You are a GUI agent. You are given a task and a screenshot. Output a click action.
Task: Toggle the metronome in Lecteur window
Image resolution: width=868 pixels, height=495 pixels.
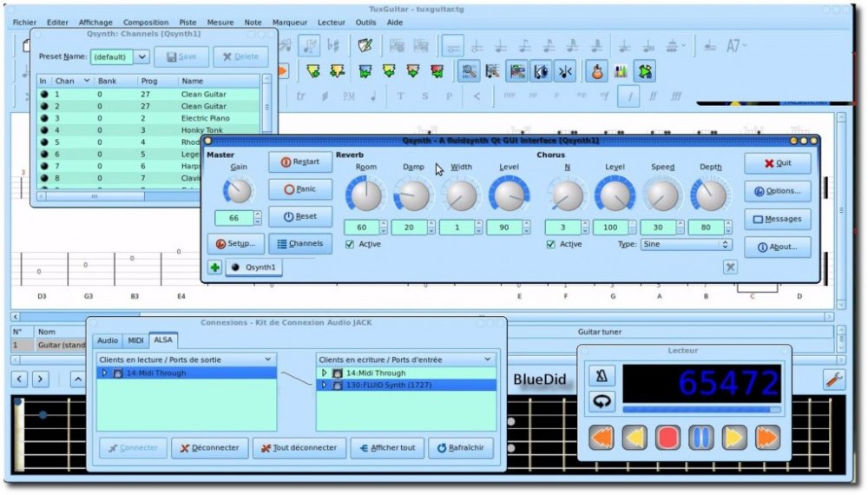pos(602,376)
